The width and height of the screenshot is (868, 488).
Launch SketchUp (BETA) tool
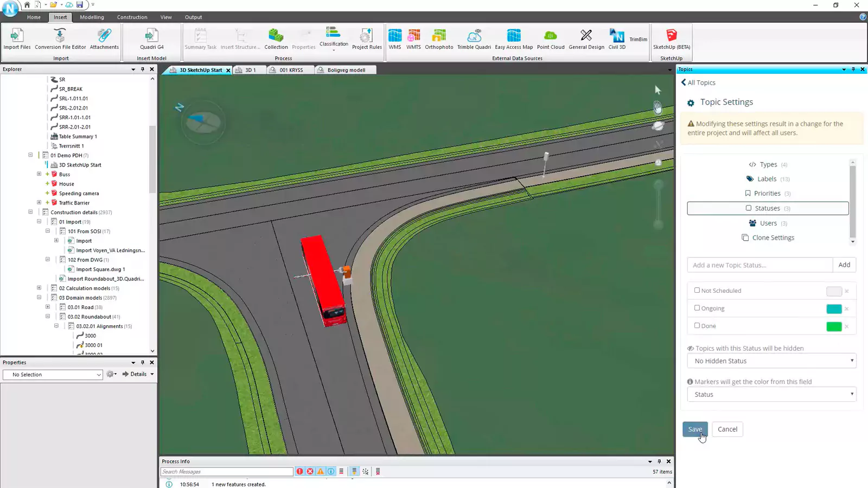[672, 39]
